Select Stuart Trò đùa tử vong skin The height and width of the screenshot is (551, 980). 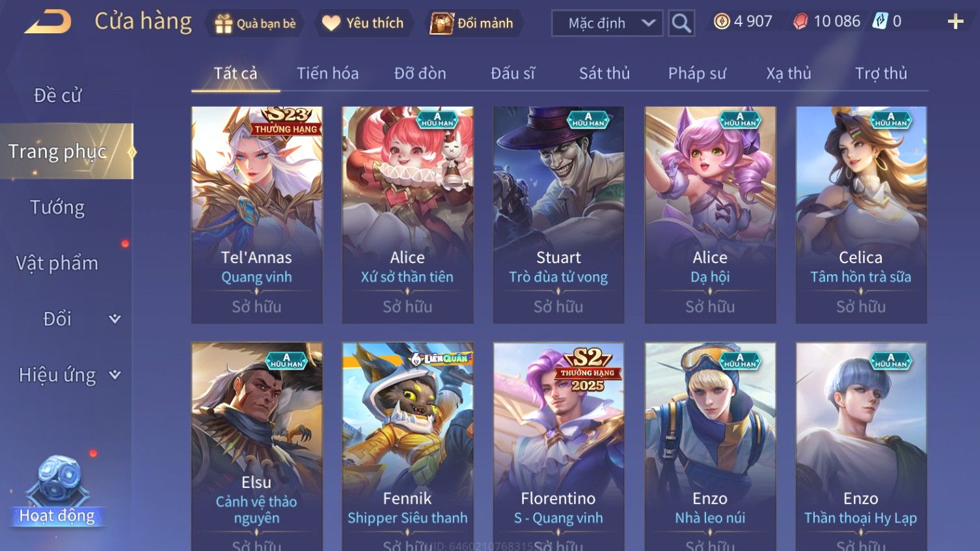(x=558, y=215)
